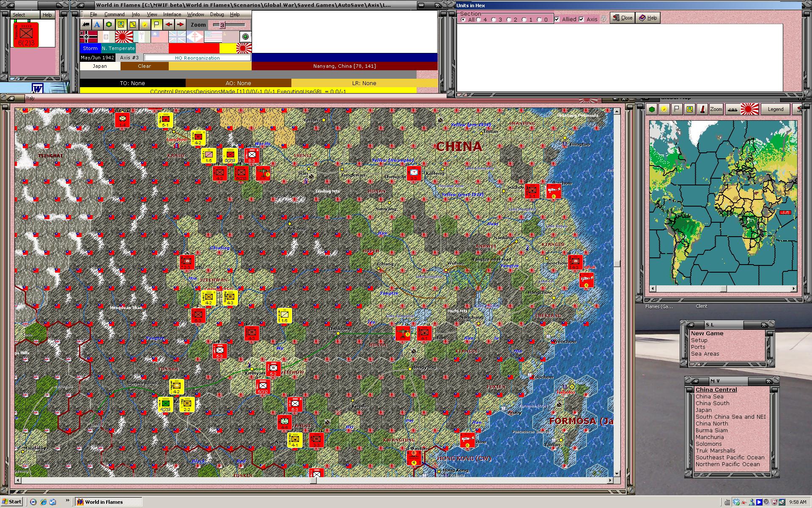Toggle the Axis checkbox
Image resolution: width=812 pixels, height=508 pixels.
click(x=582, y=19)
